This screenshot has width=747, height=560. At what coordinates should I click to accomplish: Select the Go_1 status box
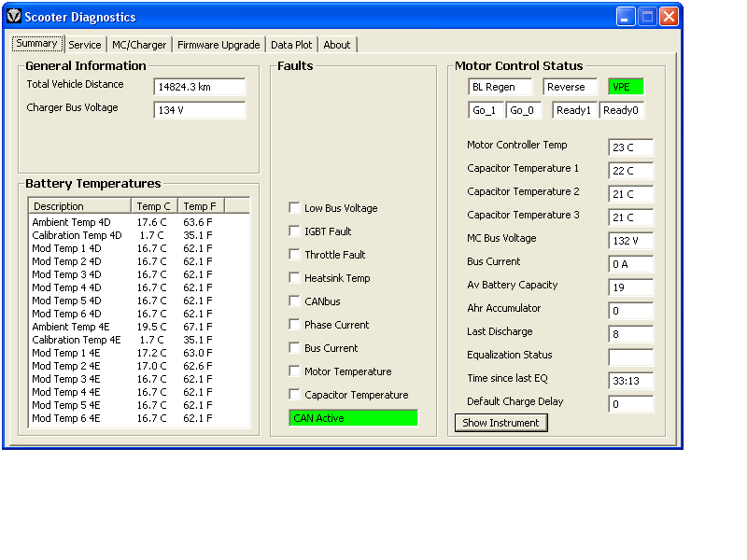[486, 110]
